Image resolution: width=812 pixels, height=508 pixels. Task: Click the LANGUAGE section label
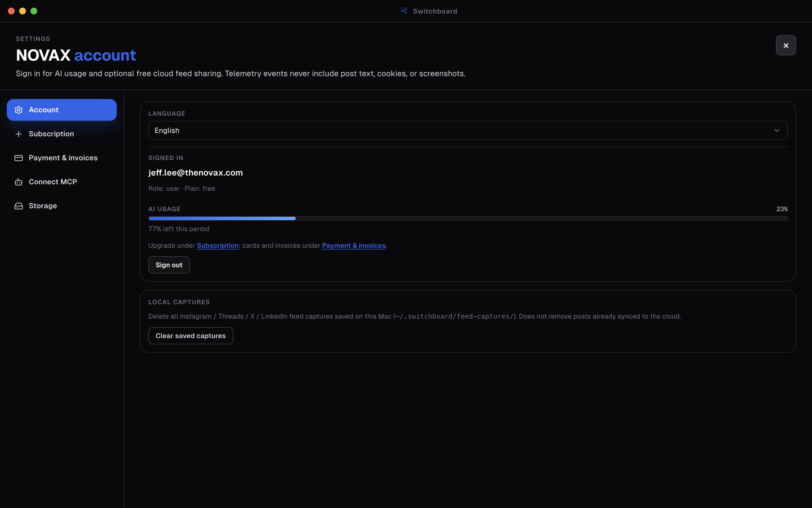pos(167,113)
